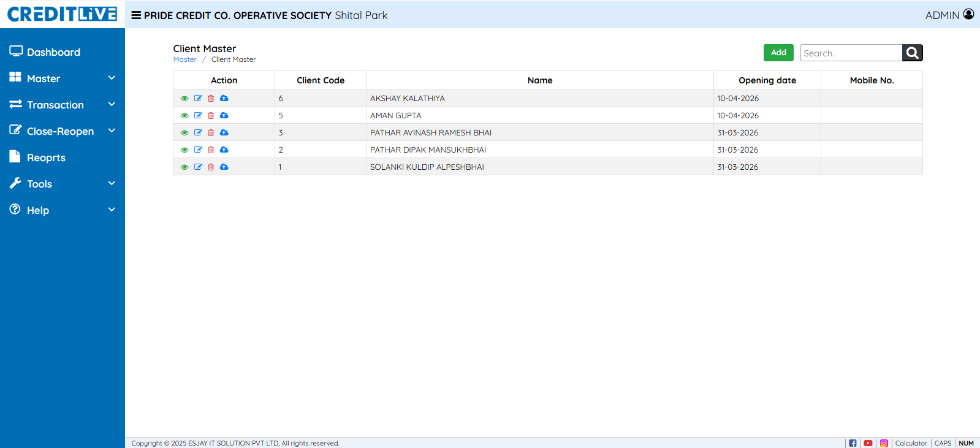
Task: Open the YouTube icon in footer
Action: 868,443
